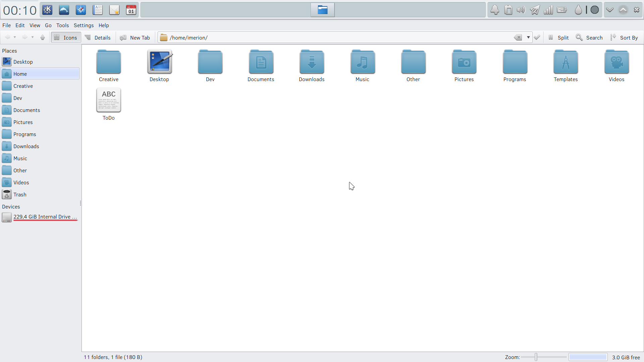Open Search in the toolbar
The image size is (644, 362).
click(x=589, y=38)
